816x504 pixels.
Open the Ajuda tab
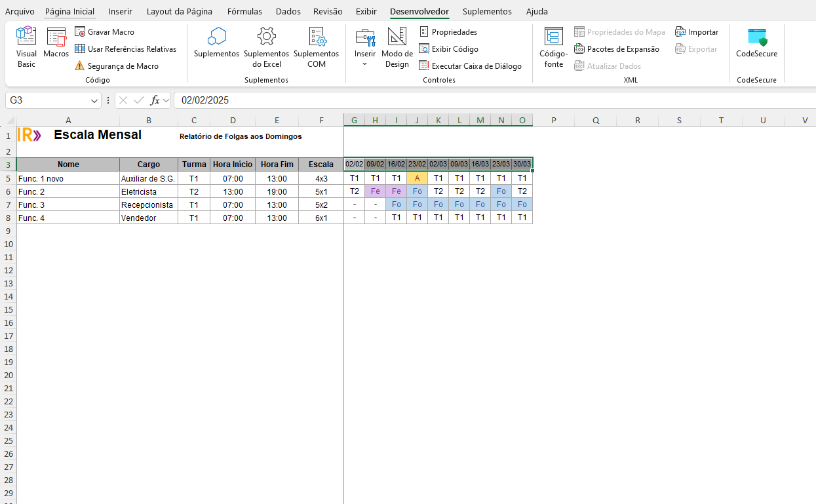[537, 11]
